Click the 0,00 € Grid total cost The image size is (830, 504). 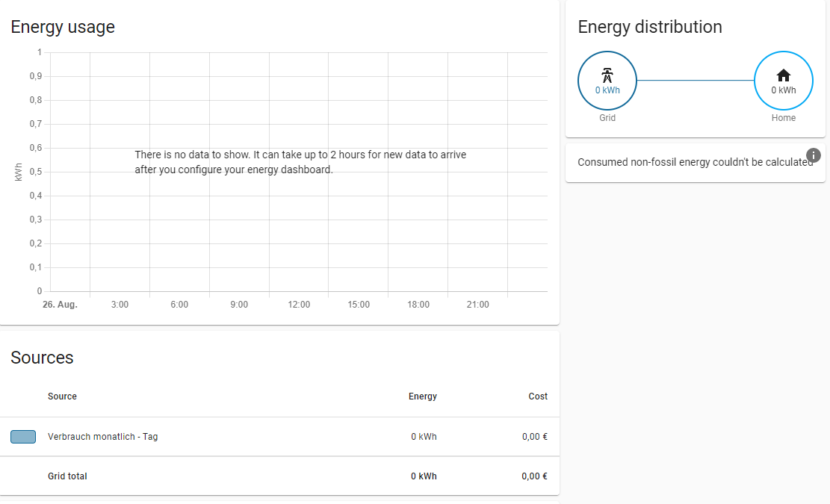click(x=534, y=476)
